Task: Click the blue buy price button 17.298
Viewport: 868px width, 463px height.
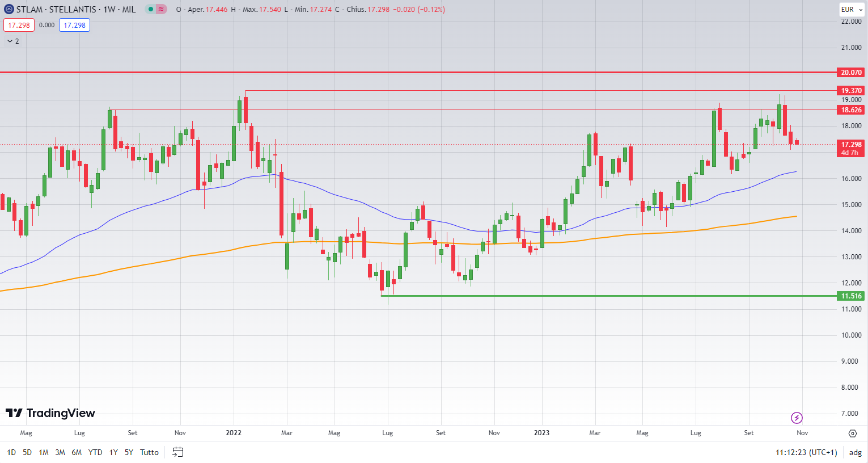Action: [74, 25]
